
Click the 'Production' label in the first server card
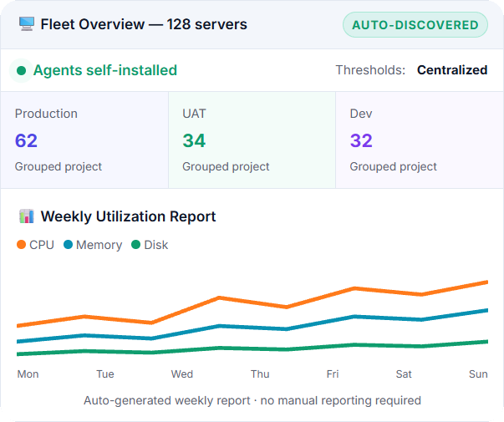pyautogui.click(x=46, y=114)
